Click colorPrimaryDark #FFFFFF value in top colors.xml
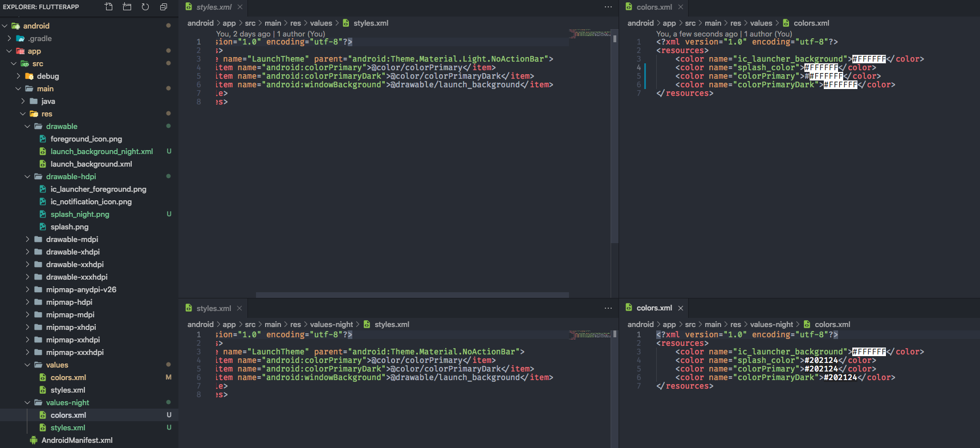 pyautogui.click(x=840, y=84)
